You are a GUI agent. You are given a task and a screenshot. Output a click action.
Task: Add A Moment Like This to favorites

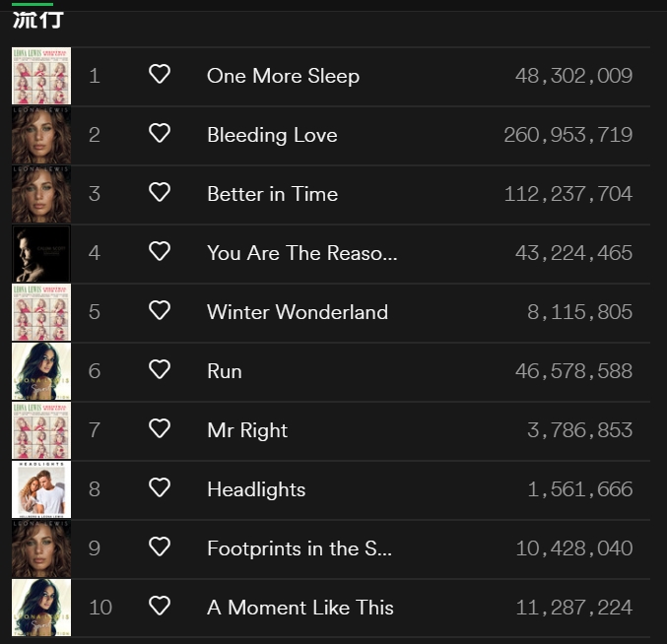pos(160,607)
